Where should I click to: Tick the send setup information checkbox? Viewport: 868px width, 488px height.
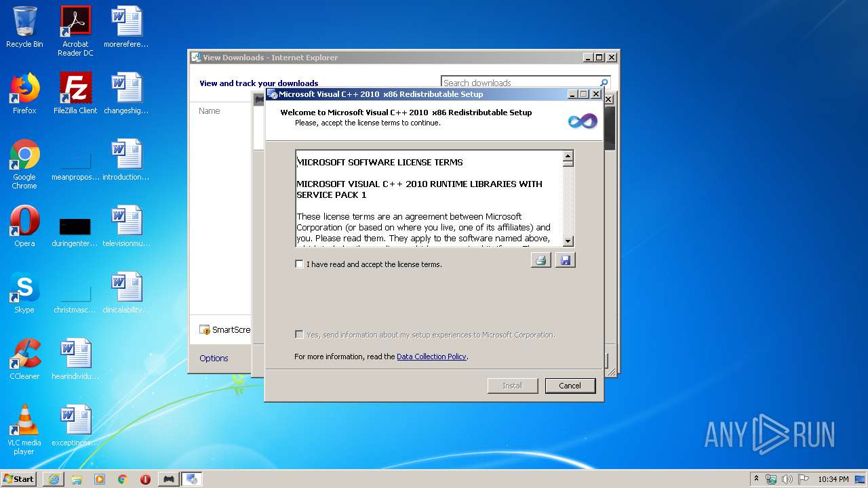coord(299,335)
